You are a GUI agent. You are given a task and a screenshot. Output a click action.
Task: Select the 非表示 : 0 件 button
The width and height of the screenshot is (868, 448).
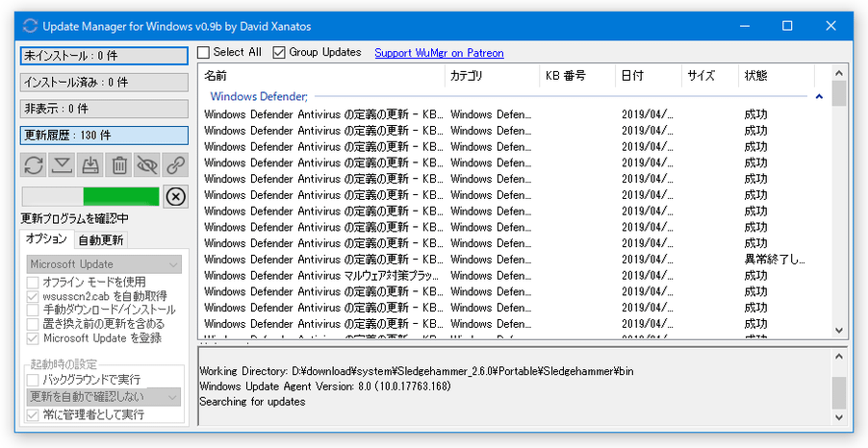(x=104, y=109)
